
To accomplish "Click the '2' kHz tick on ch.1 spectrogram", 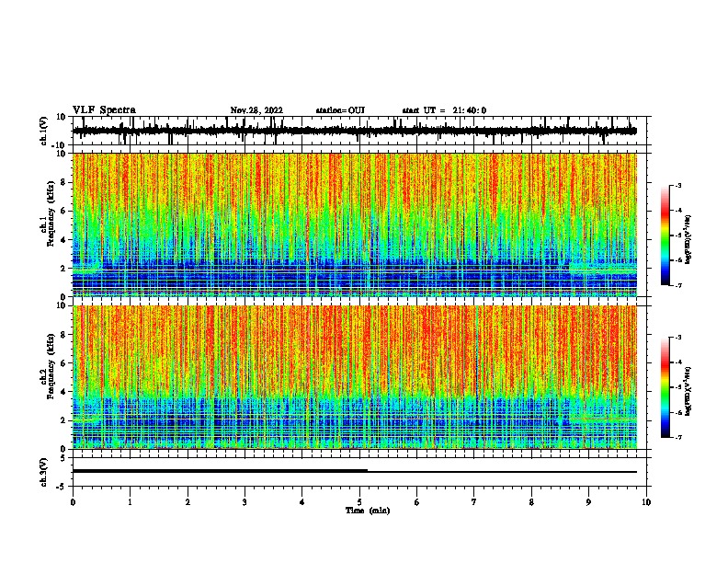I will click(63, 268).
